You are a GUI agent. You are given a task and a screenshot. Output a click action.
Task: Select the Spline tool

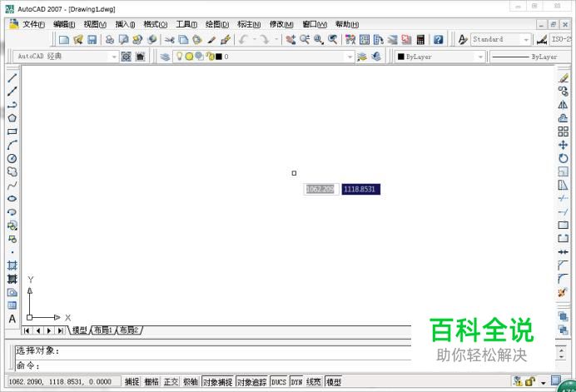coord(12,185)
